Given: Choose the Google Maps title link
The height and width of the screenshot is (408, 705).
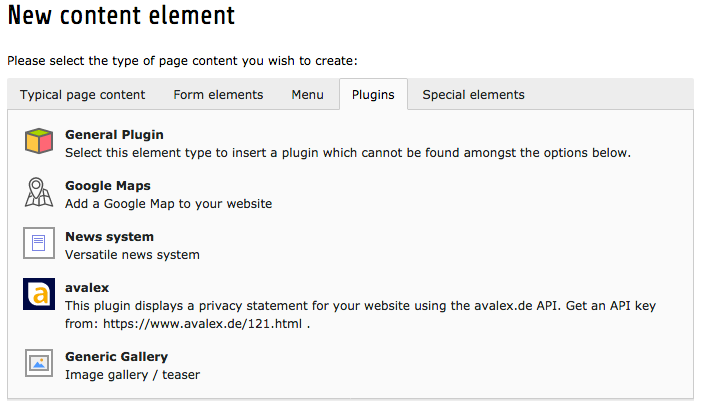Looking at the screenshot, I should pos(108,186).
